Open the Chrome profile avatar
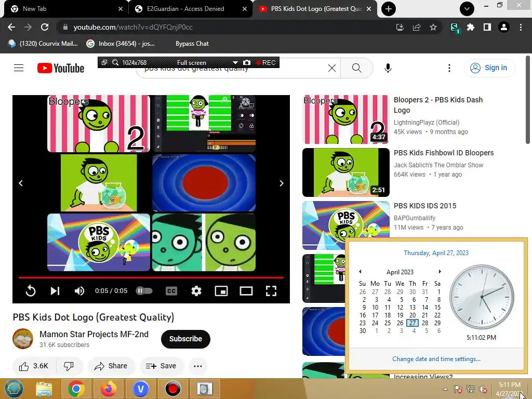The image size is (532, 399). click(504, 27)
